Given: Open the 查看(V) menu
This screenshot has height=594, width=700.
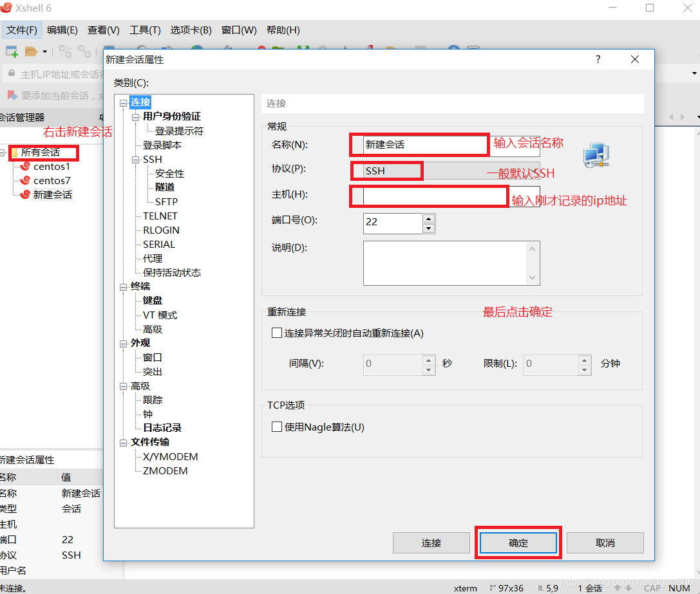Looking at the screenshot, I should click(x=104, y=30).
